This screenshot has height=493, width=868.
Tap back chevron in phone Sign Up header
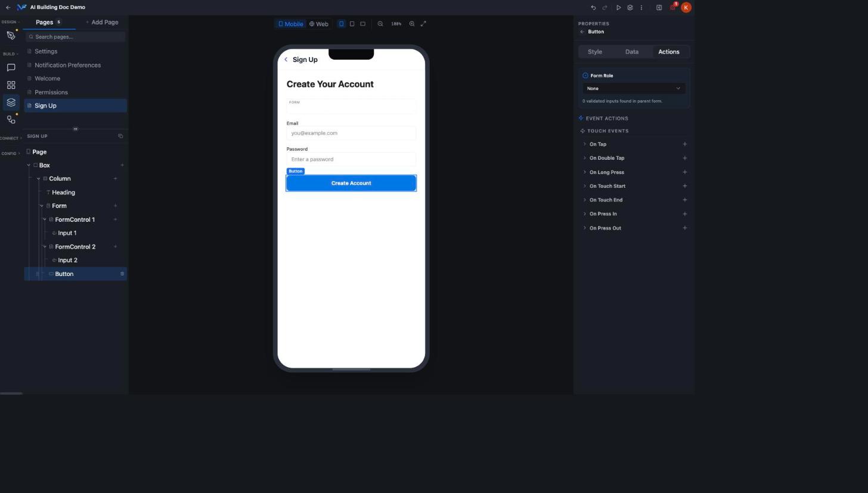click(x=286, y=60)
